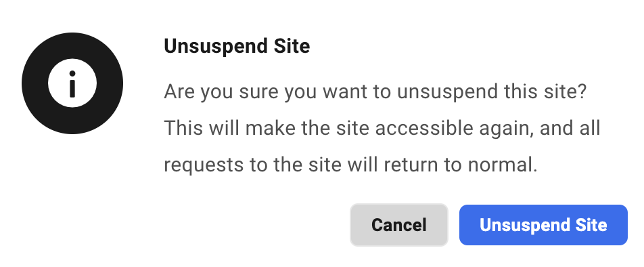Click the white "i" symbol inside the icon

[x=72, y=83]
